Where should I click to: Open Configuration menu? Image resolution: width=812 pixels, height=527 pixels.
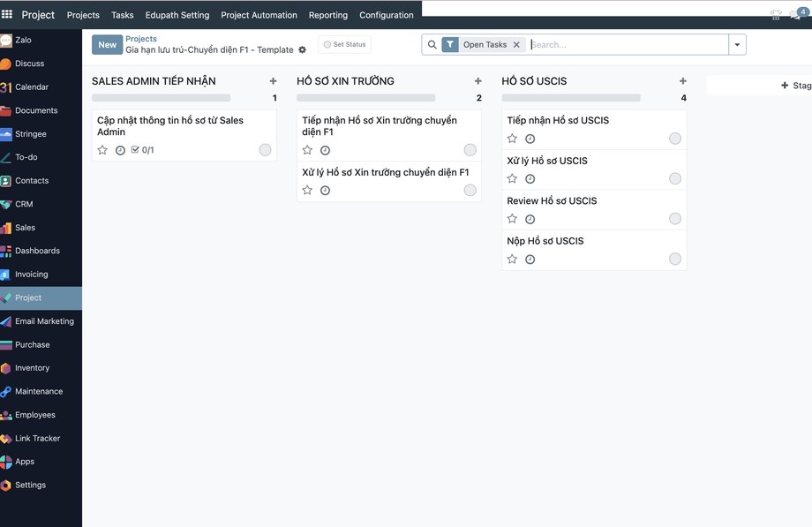pos(387,15)
